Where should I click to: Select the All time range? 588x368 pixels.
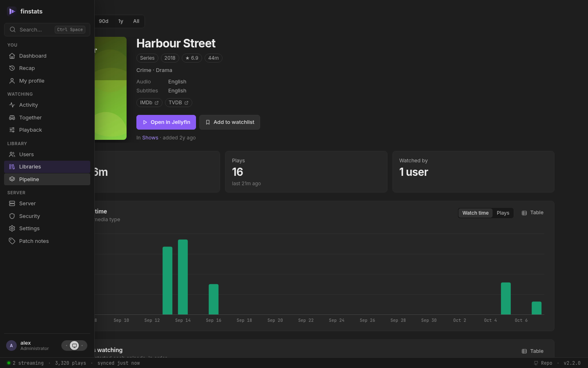click(x=136, y=21)
